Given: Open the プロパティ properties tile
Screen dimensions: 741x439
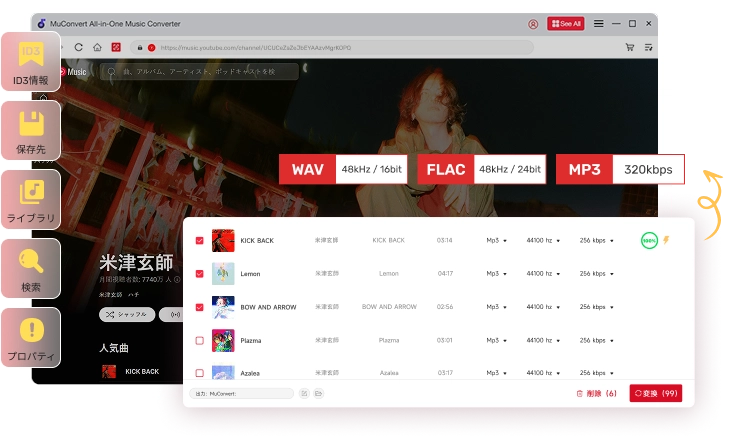Looking at the screenshot, I should [x=31, y=338].
